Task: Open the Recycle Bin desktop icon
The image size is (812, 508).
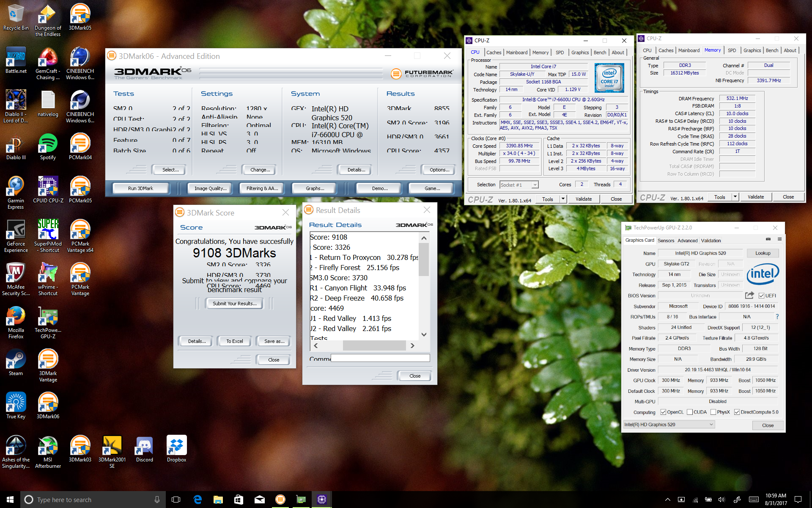Action: tap(16, 17)
